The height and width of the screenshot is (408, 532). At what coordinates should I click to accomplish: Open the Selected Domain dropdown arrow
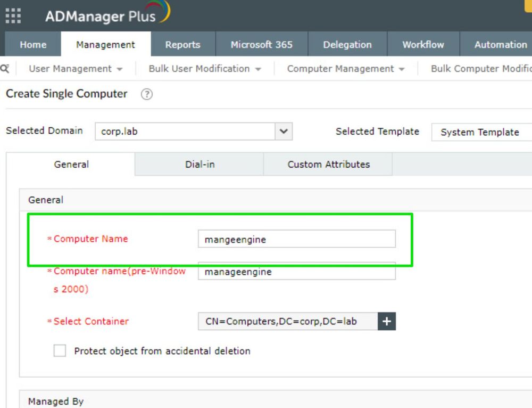click(284, 132)
